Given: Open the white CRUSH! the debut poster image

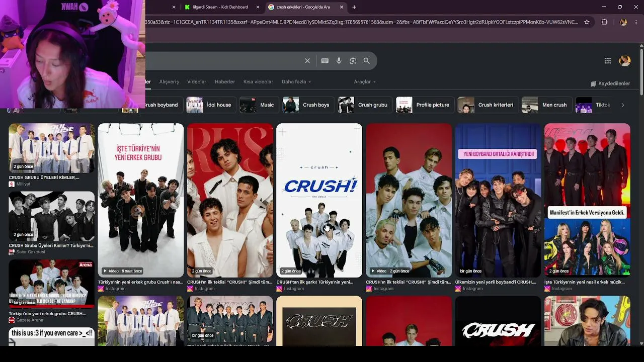Looking at the screenshot, I should 319,200.
